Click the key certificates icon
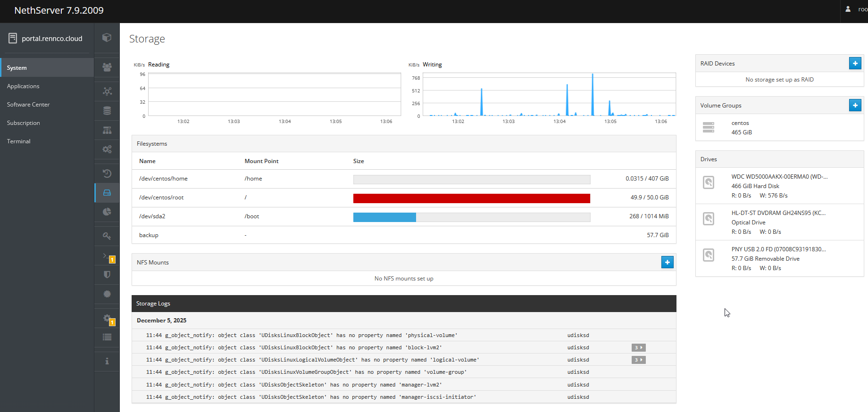This screenshot has width=868, height=412. [107, 236]
